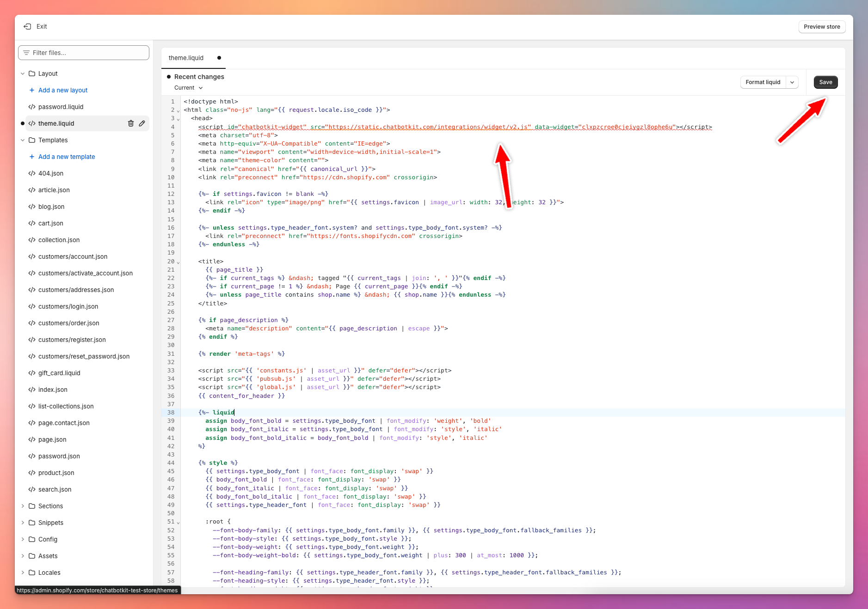Click the Preview store button
This screenshot has width=868, height=609.
coord(822,27)
